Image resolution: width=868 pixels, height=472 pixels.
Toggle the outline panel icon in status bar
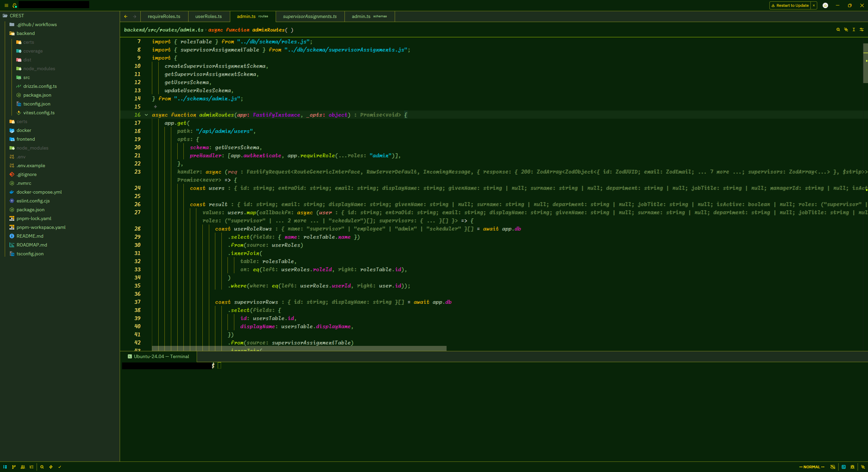pos(32,467)
